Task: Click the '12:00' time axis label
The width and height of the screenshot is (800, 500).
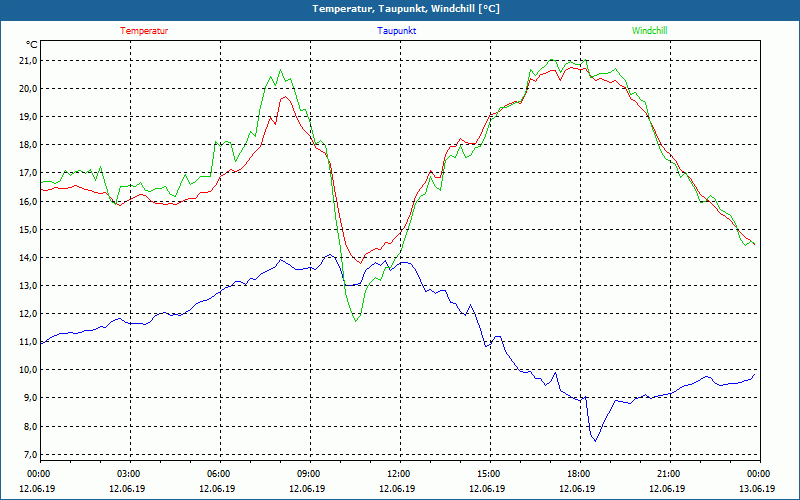Action: click(397, 474)
